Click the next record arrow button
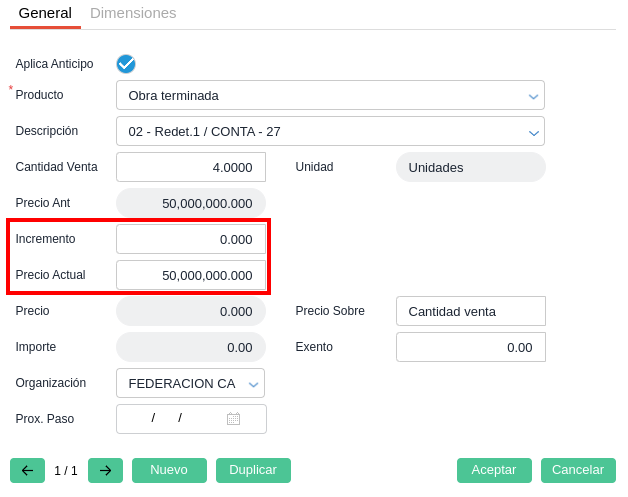The image size is (628, 497). tap(105, 470)
